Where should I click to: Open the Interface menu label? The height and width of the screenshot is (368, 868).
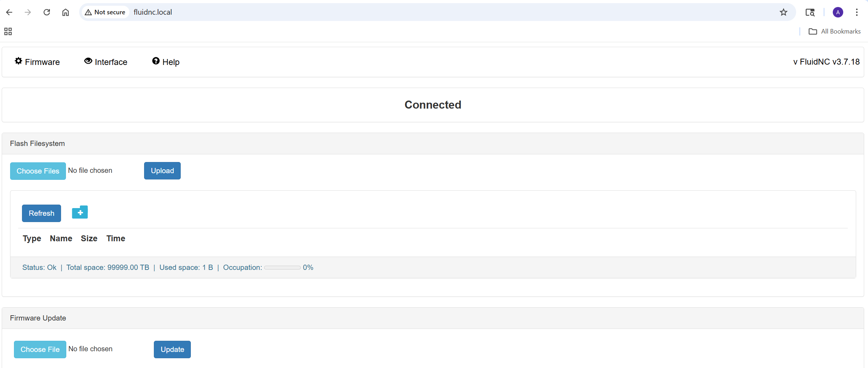(111, 62)
